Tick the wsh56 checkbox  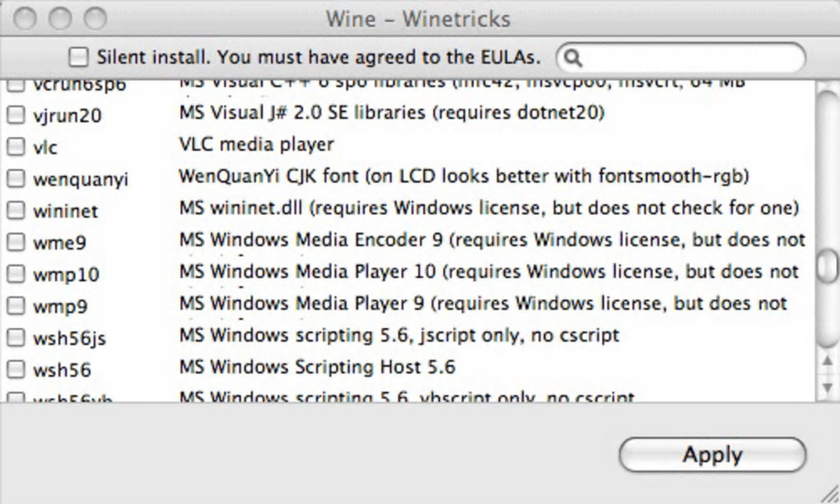coord(16,370)
